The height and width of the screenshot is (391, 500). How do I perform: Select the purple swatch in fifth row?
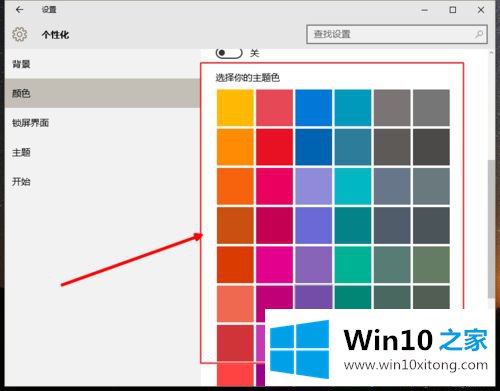tap(313, 265)
